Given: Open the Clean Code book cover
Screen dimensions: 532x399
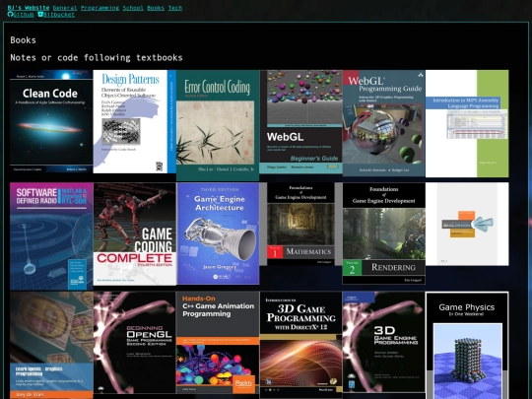Looking at the screenshot, I should 51,121.
